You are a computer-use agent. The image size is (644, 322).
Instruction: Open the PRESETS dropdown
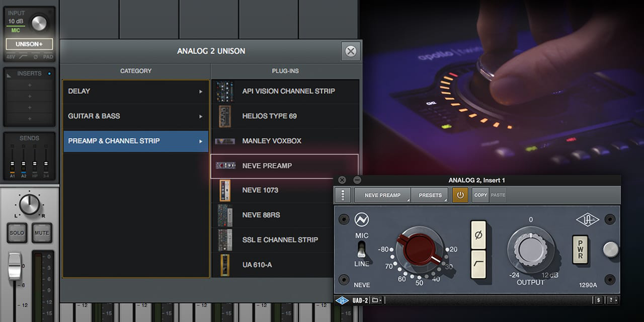pyautogui.click(x=430, y=195)
